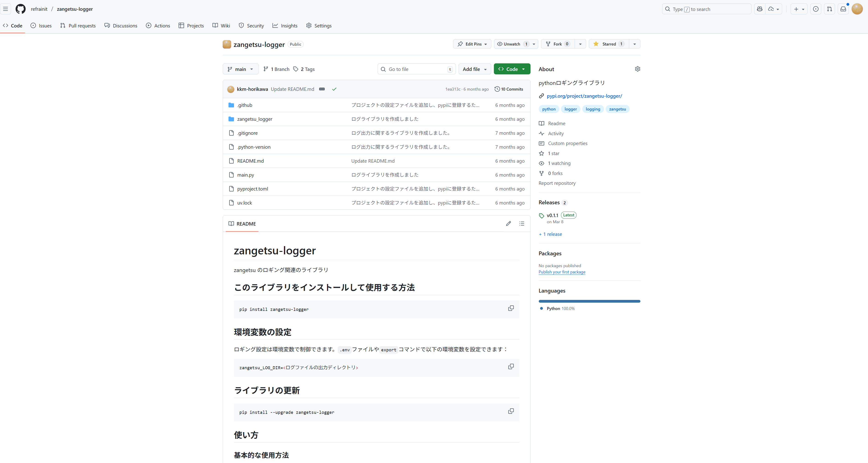Expand the green Code dropdown

point(512,69)
